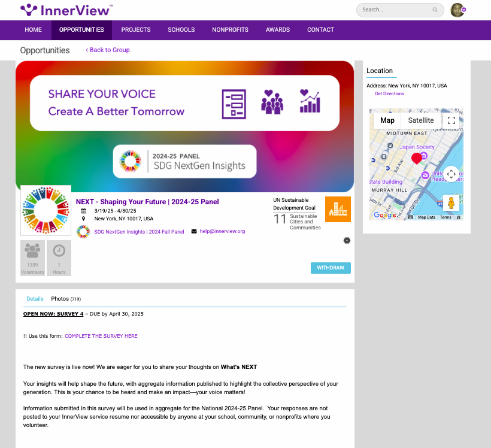Click the SDG wheel opportunity thumbnail
This screenshot has width=491, height=448.
point(46,210)
